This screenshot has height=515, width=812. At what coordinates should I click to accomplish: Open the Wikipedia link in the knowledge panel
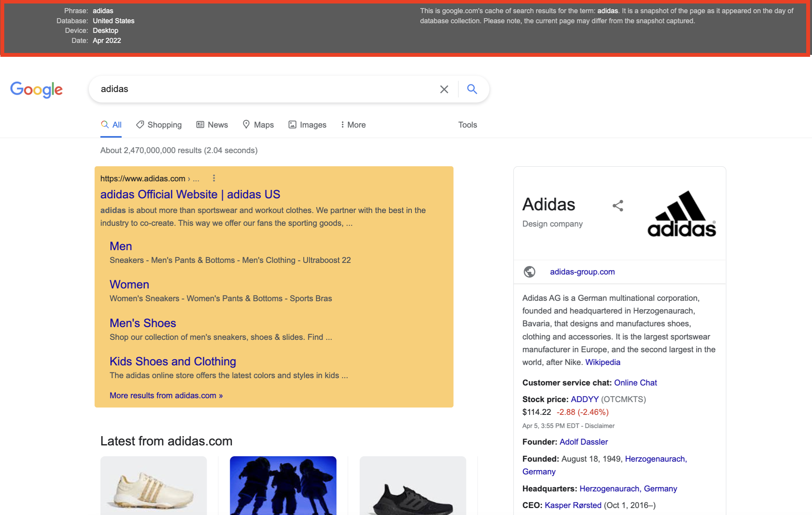pyautogui.click(x=603, y=362)
